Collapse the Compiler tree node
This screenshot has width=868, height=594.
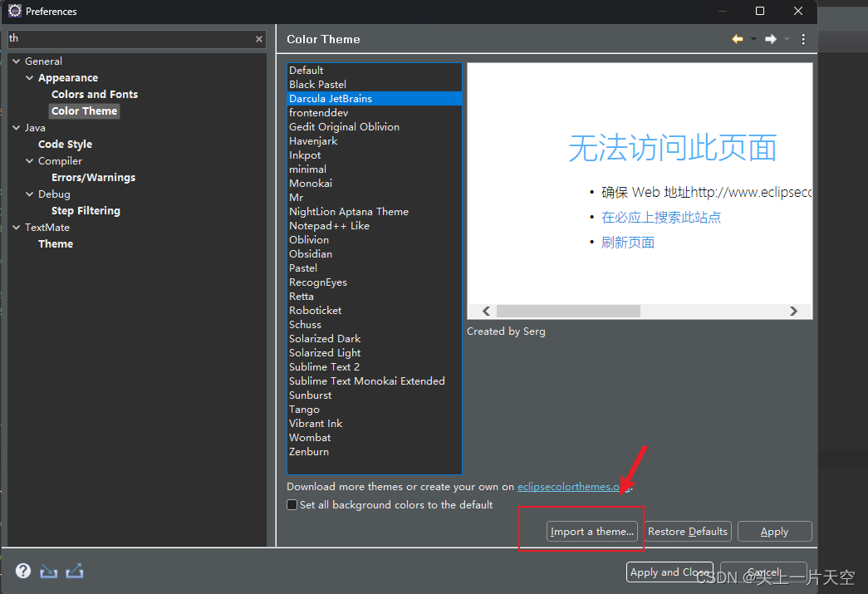click(x=29, y=161)
